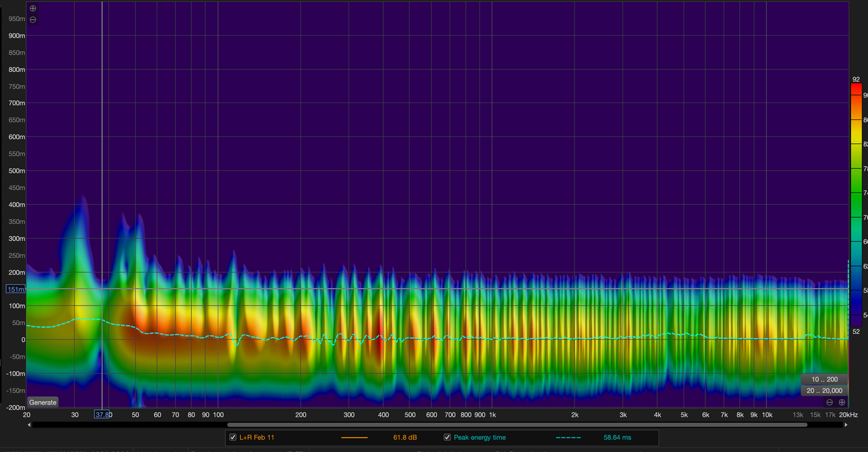Zoom in on the horizontal frequency axis
868x452 pixels.
pyautogui.click(x=842, y=402)
